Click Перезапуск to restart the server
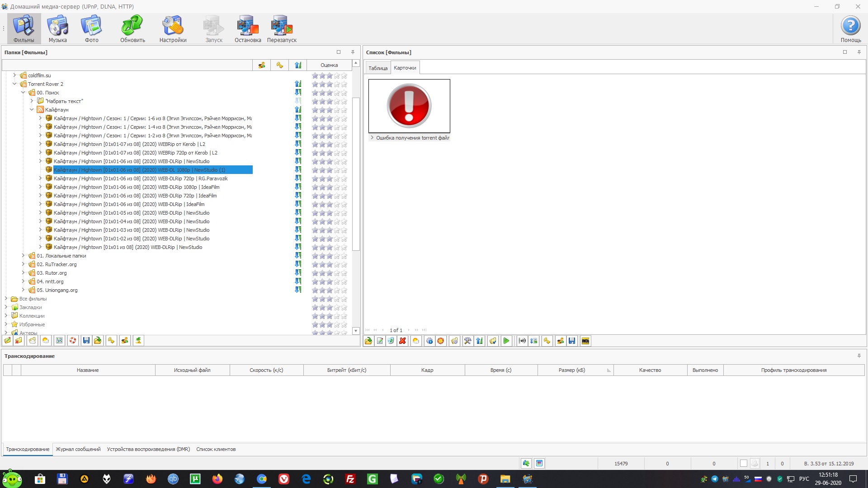The image size is (868, 488). [282, 29]
